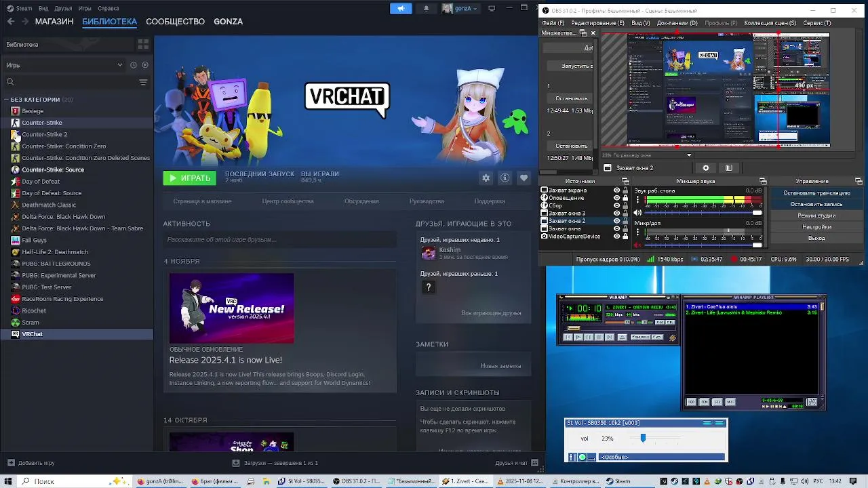Click Winamp pause button
The width and height of the screenshot is (868, 488).
point(589,338)
